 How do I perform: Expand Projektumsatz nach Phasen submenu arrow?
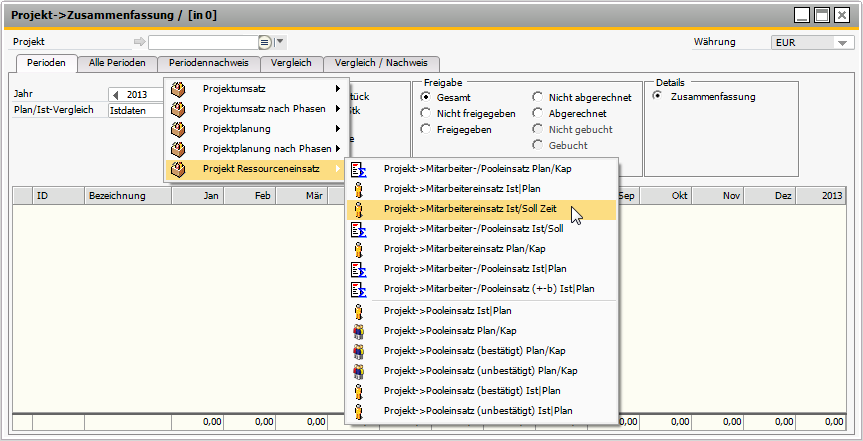tap(337, 109)
